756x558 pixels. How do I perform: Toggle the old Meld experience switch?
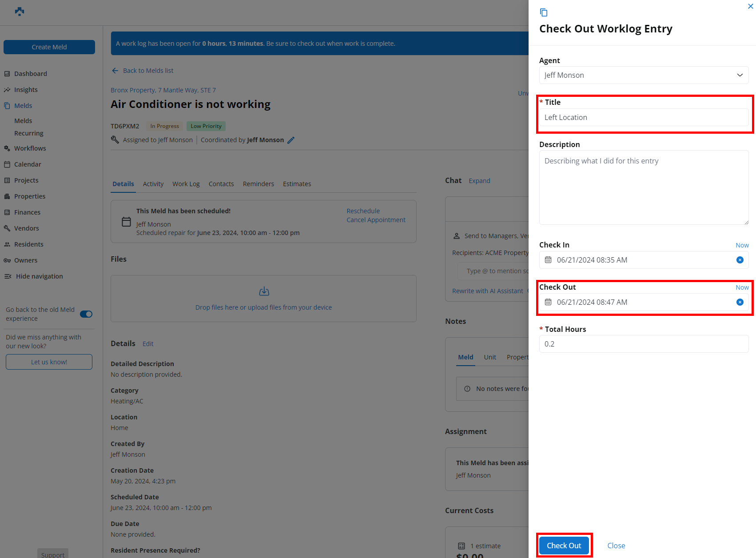pos(86,314)
